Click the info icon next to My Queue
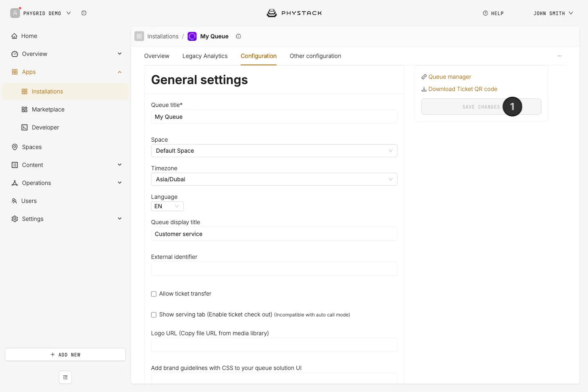The image size is (588, 392). 238,36
